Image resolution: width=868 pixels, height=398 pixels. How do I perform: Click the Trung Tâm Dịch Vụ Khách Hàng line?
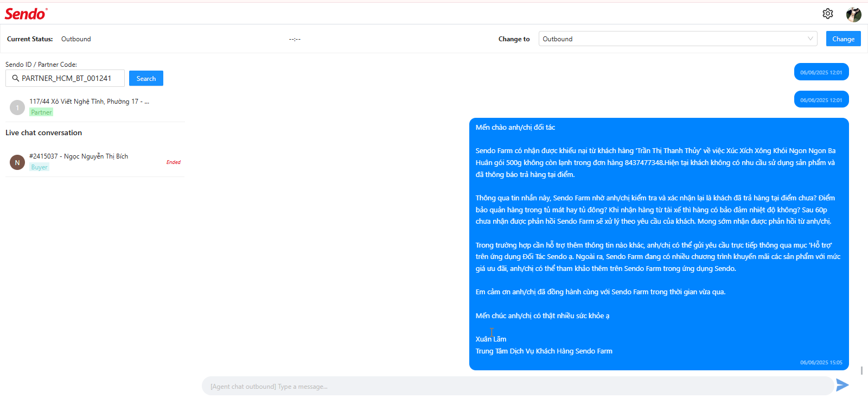[544, 351]
